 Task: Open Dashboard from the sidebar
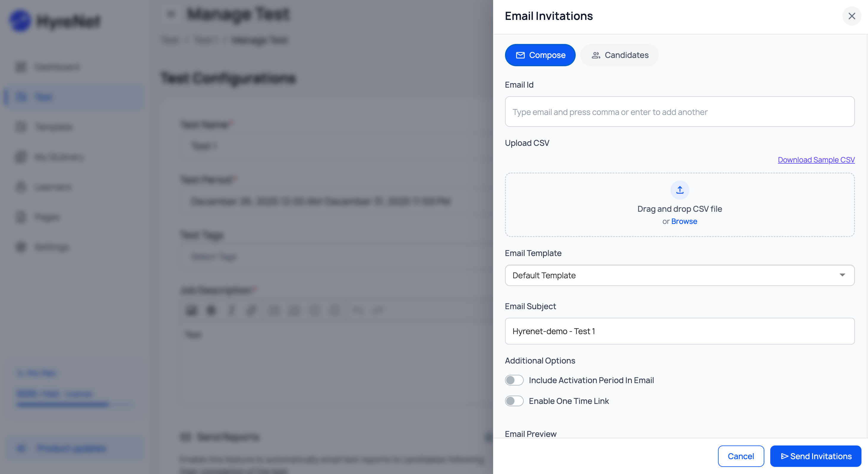pos(57,67)
